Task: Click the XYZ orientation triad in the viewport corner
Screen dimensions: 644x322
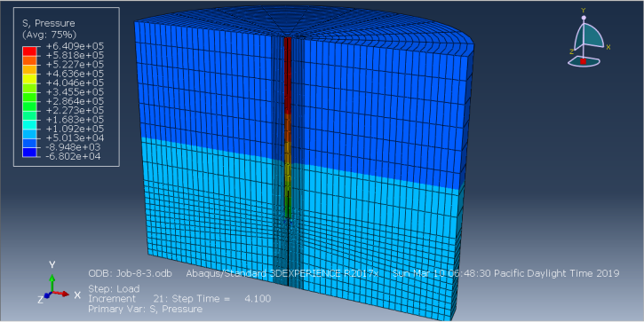Action: point(59,283)
